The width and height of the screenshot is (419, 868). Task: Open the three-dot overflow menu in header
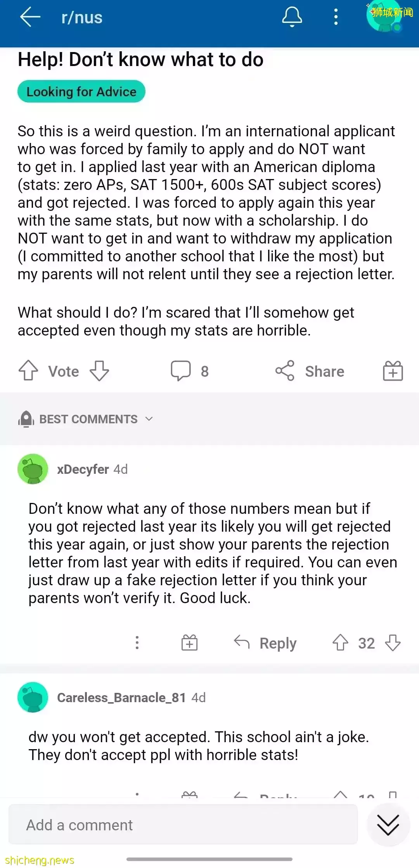pyautogui.click(x=336, y=17)
